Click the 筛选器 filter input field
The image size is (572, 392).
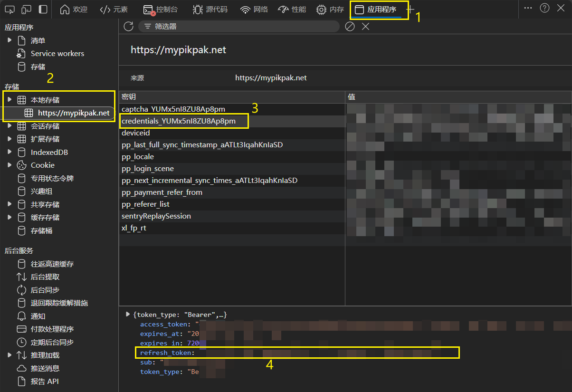click(x=238, y=27)
